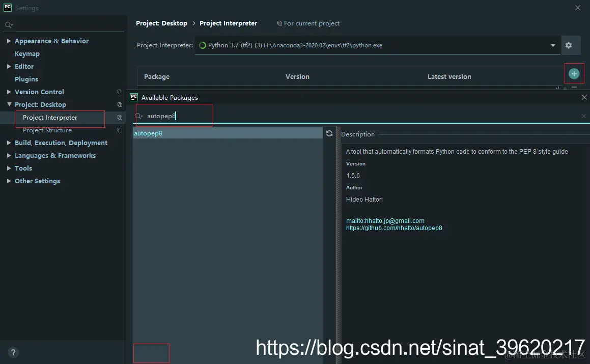Viewport: 590px width, 364px height.
Task: Click the help question mark icon
Action: 13,352
